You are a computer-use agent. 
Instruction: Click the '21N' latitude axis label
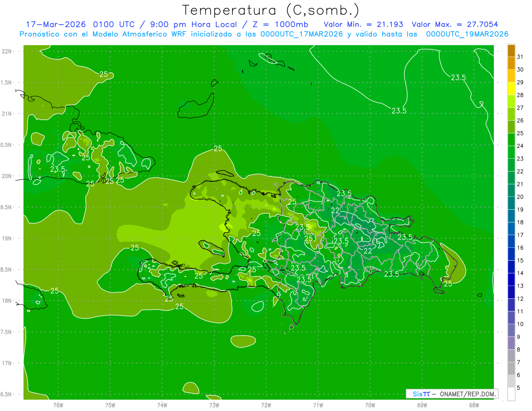7,114
